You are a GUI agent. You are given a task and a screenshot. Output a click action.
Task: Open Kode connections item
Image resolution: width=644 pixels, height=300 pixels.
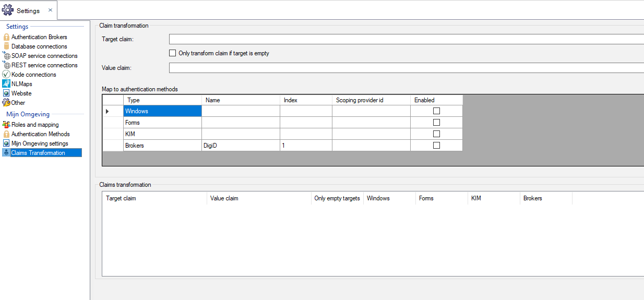pyautogui.click(x=34, y=75)
